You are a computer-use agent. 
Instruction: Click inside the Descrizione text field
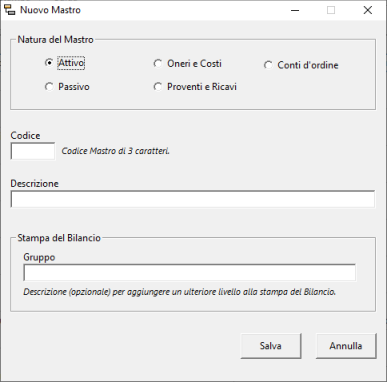[x=193, y=199]
